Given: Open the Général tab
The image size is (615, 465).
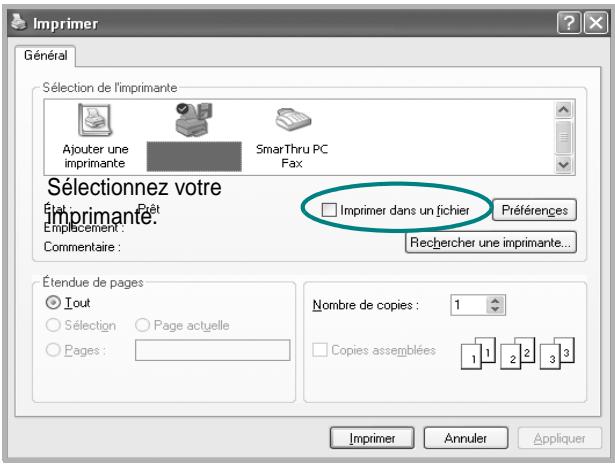Looking at the screenshot, I should pos(45,55).
